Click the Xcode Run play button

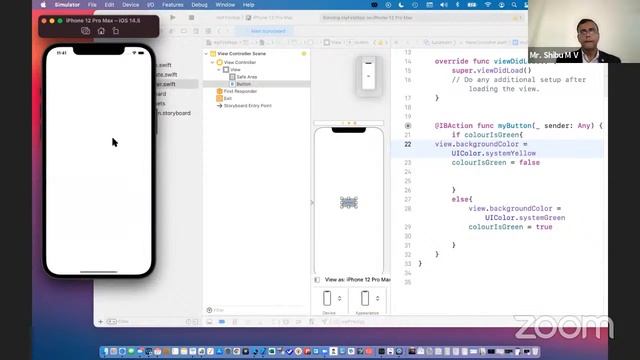(x=173, y=18)
